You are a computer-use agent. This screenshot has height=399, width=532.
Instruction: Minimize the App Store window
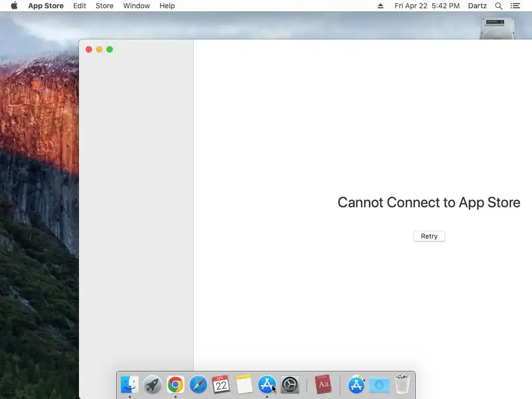99,49
